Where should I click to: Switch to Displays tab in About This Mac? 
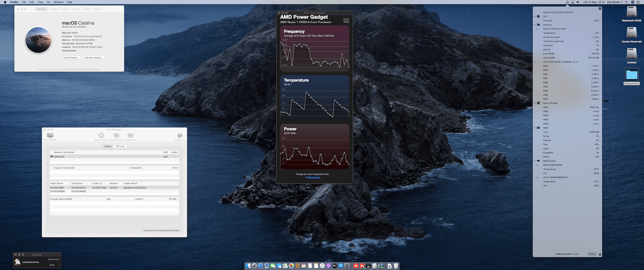pyautogui.click(x=53, y=9)
